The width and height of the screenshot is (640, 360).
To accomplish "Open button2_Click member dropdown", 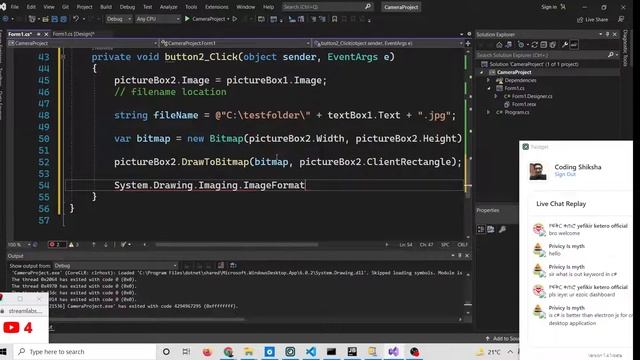I will (x=388, y=43).
